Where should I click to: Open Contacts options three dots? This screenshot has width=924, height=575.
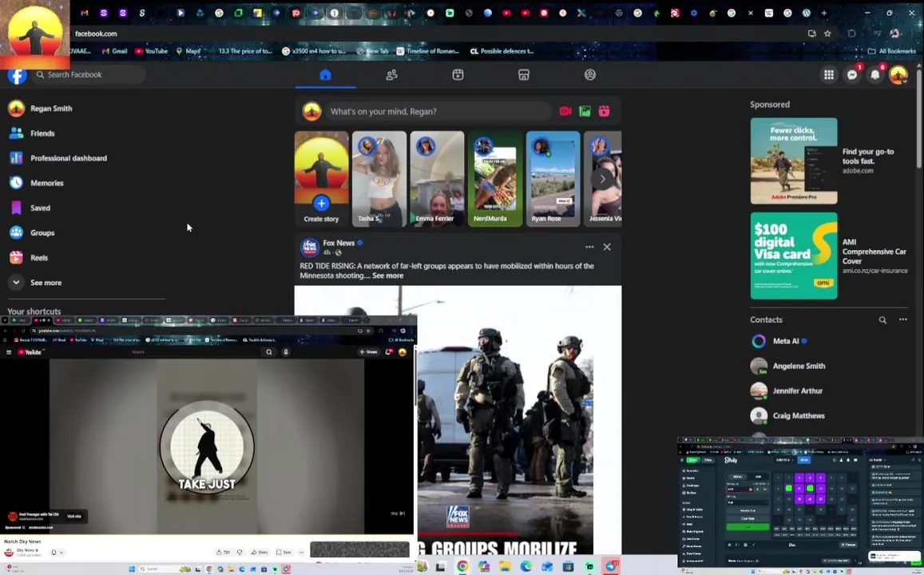[x=902, y=320]
